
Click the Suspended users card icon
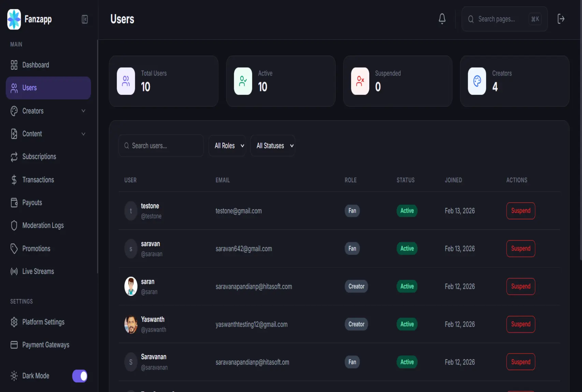(360, 81)
